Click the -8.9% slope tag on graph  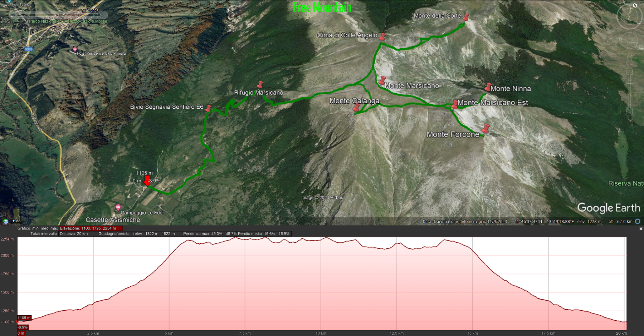click(x=23, y=327)
